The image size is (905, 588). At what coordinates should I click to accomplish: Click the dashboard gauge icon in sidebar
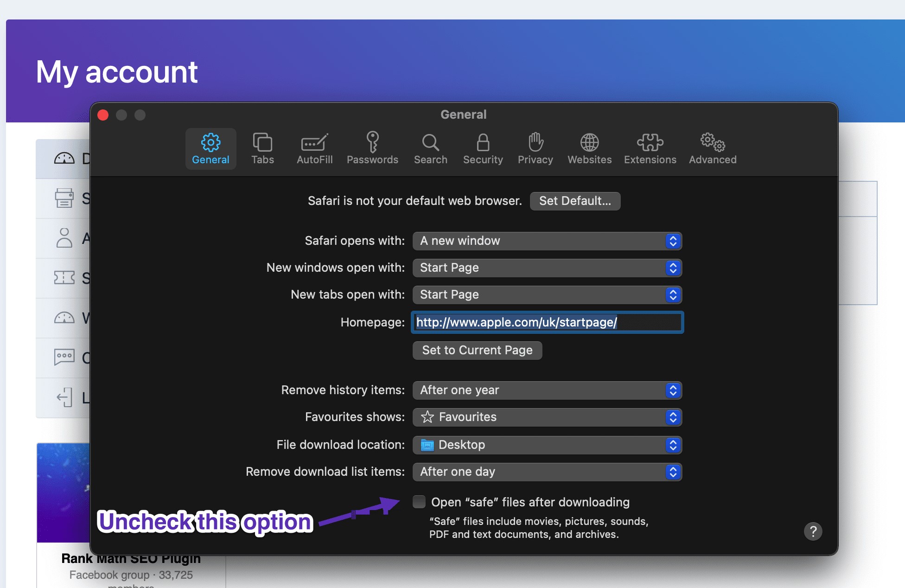[x=64, y=159]
